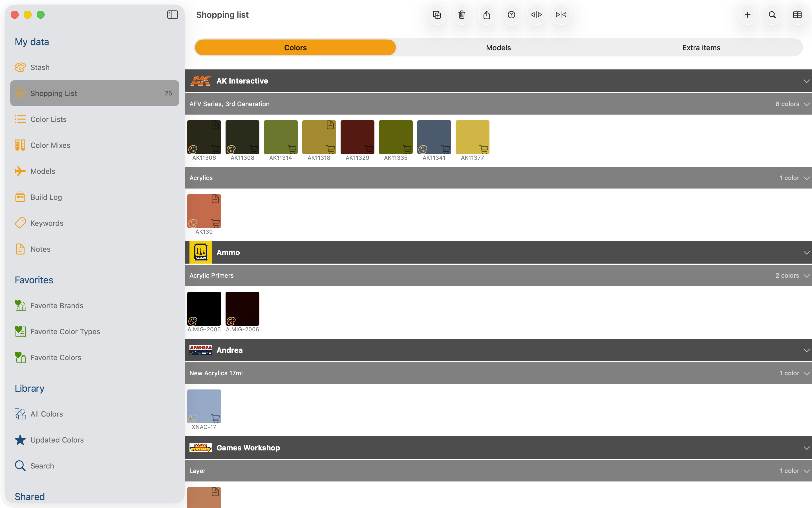Click the Ammo brand logo
Image resolution: width=812 pixels, height=508 pixels.
pos(201,252)
